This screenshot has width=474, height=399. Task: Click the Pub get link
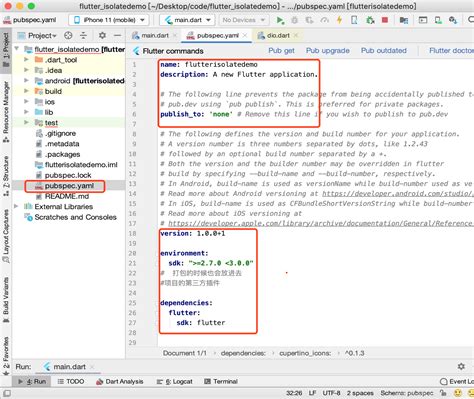pos(281,51)
